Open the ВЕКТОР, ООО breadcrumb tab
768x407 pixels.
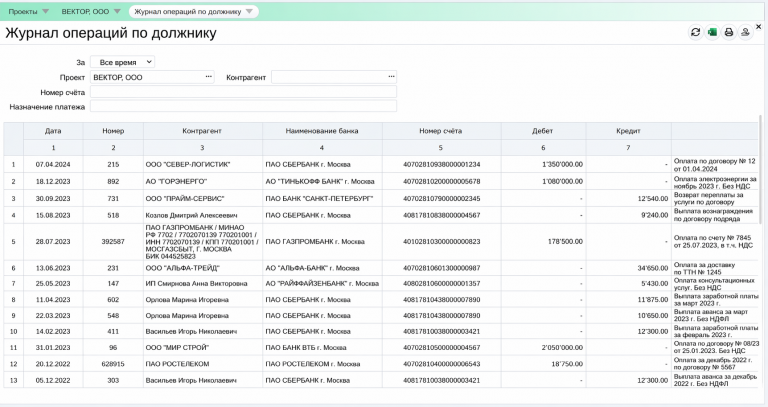pyautogui.click(x=85, y=11)
